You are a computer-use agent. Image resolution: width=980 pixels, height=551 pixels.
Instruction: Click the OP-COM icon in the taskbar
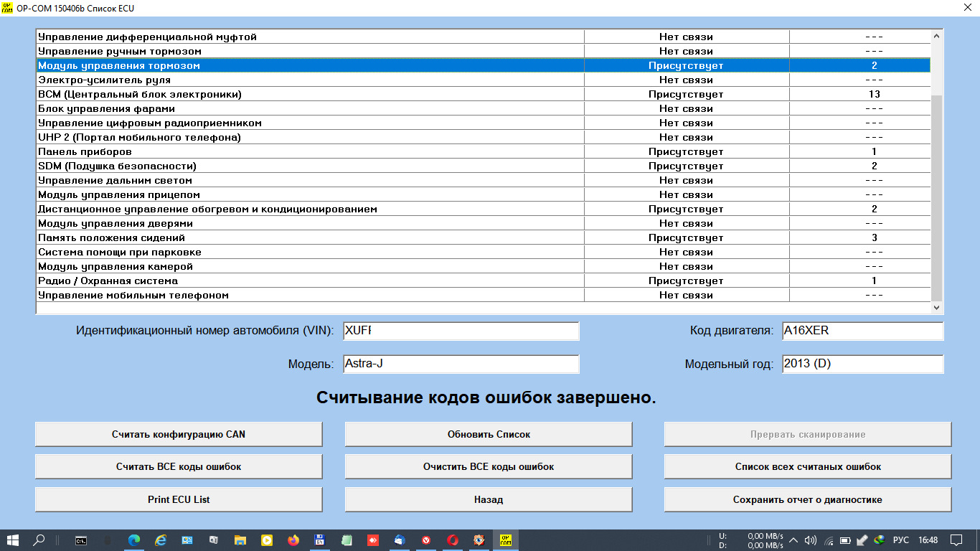coord(506,540)
